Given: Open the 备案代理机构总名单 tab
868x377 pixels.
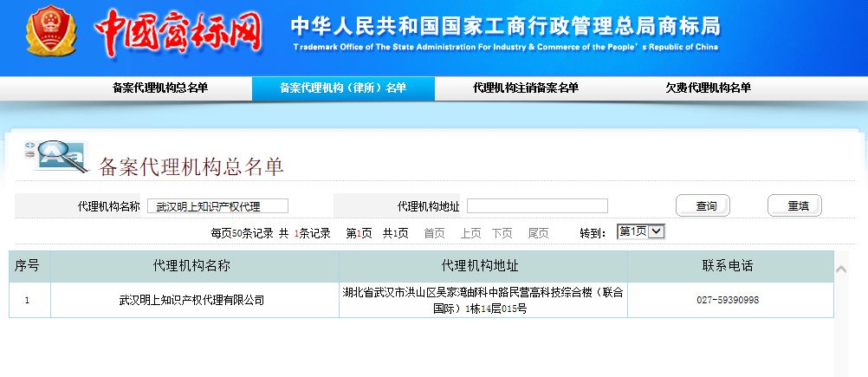Looking at the screenshot, I should tap(160, 88).
